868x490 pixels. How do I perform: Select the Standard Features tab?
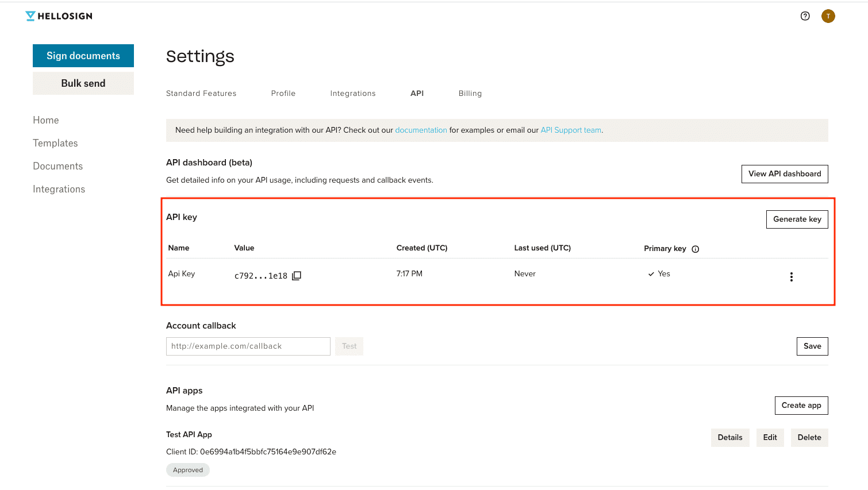201,93
